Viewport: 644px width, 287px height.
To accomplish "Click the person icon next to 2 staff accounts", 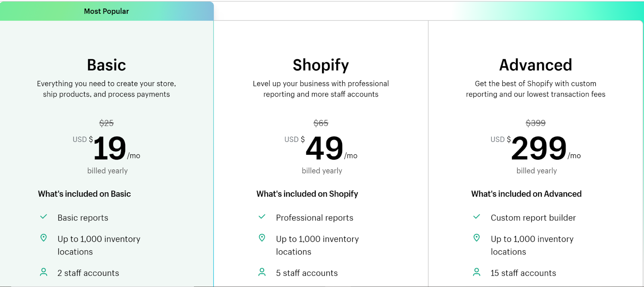I will pyautogui.click(x=43, y=272).
